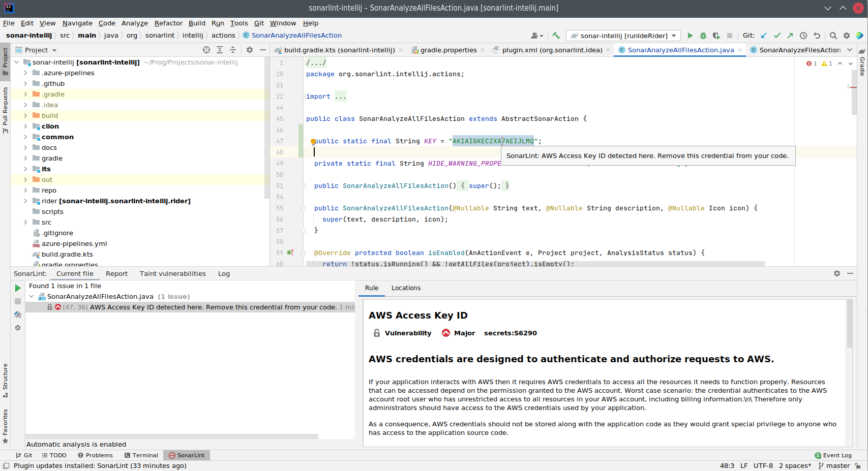Run SonarLint analysis with green play icon
The width and height of the screenshot is (868, 471).
pyautogui.click(x=18, y=288)
